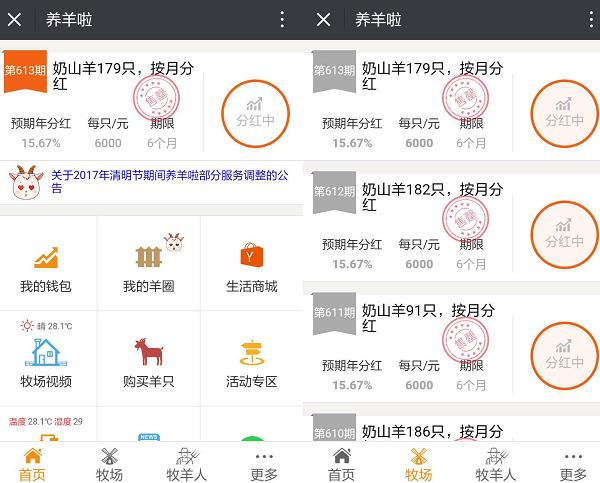Read the 2017年清明节 service adjustment announcement
This screenshot has height=483, width=600.
click(168, 181)
